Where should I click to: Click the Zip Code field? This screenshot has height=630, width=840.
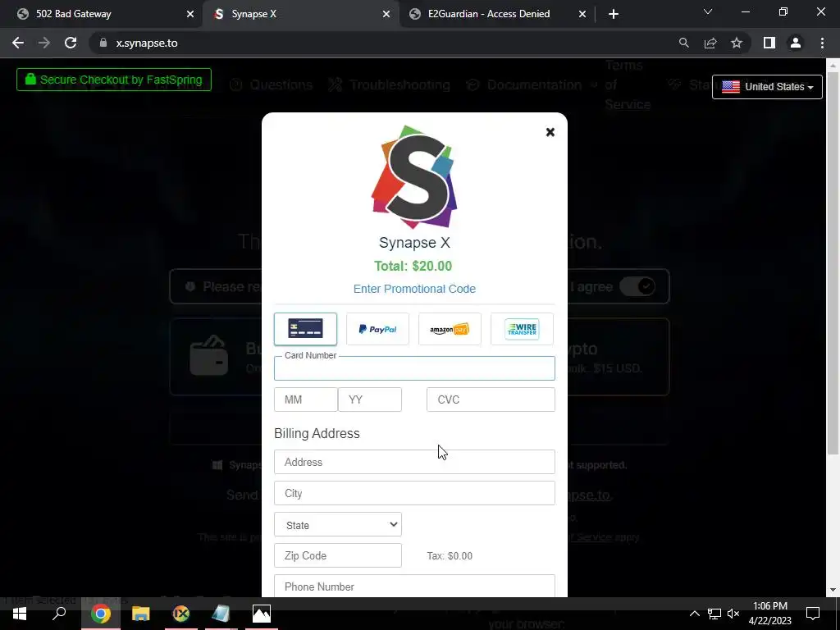(338, 555)
